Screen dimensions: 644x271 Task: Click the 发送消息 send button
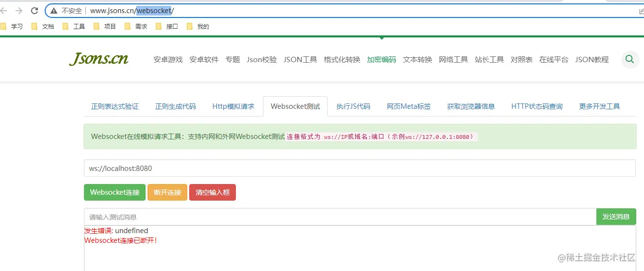[616, 217]
